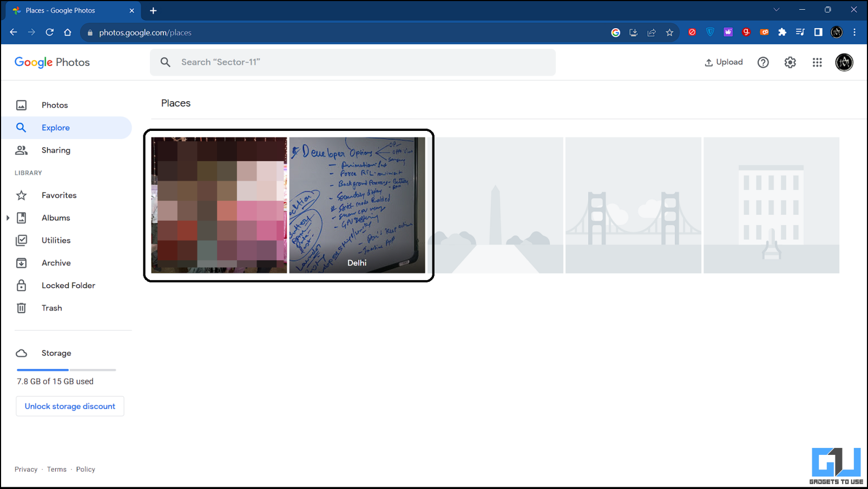
Task: Open the media control playlist icon
Action: pos(800,32)
